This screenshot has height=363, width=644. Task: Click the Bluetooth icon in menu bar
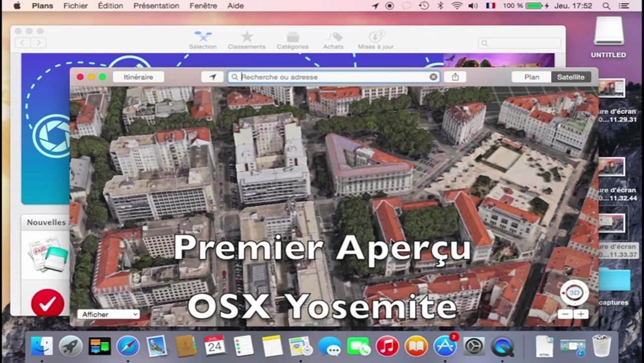440,6
